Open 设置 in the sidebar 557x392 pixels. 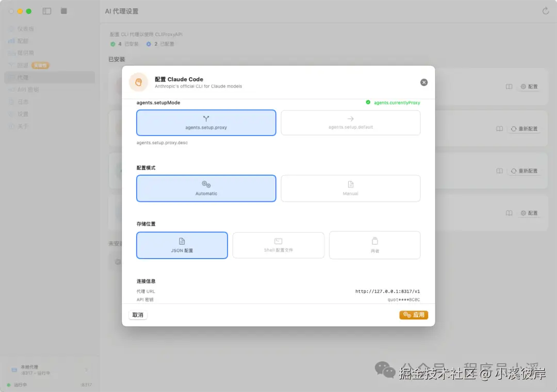coord(50,114)
